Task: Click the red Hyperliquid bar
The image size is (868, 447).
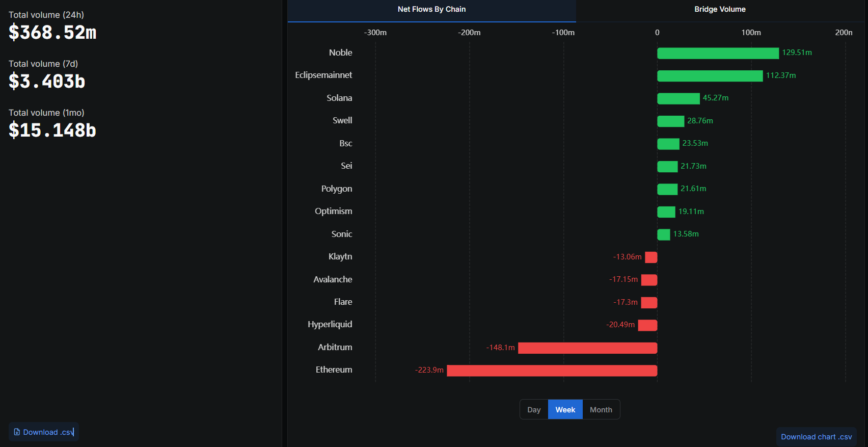Action: [x=647, y=325]
